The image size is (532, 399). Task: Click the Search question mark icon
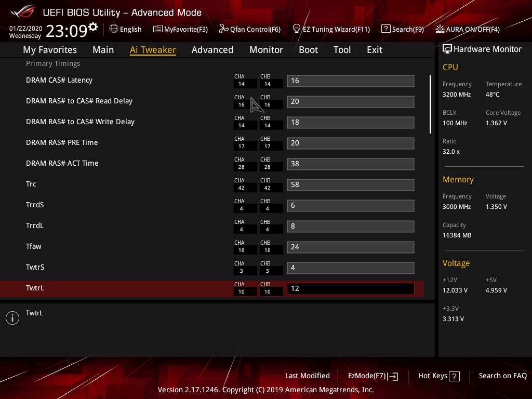tap(386, 29)
